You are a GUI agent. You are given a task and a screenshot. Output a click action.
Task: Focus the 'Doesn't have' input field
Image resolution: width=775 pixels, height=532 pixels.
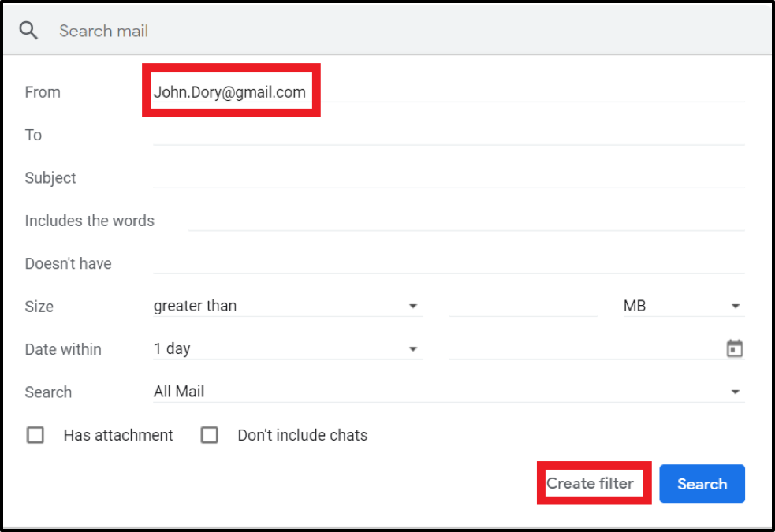448,263
